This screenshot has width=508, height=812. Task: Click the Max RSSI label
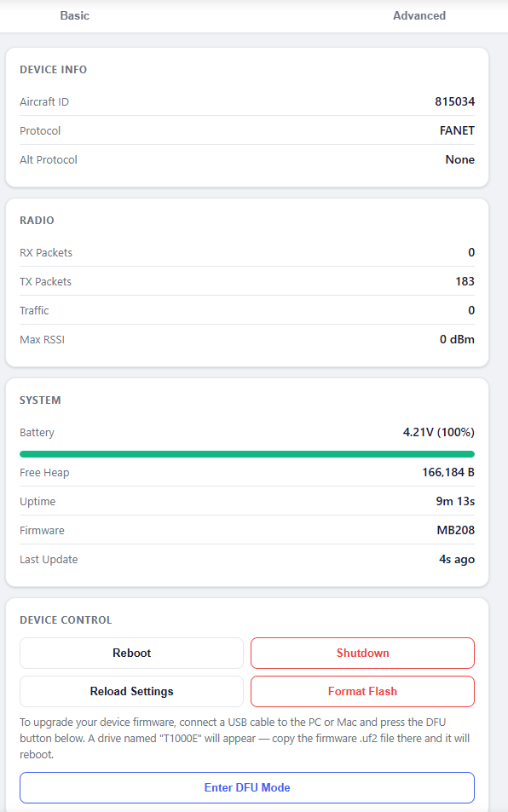tap(42, 340)
